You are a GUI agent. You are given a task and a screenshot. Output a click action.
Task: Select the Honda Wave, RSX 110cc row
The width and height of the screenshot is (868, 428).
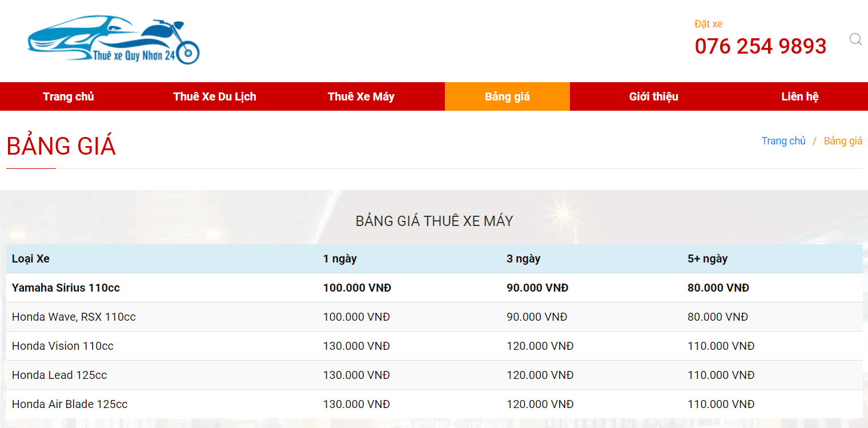(x=74, y=317)
